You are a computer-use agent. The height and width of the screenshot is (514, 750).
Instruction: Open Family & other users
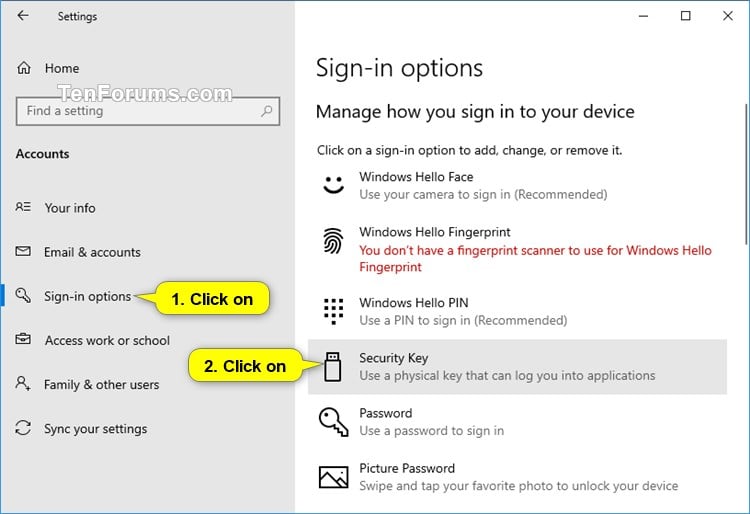101,384
